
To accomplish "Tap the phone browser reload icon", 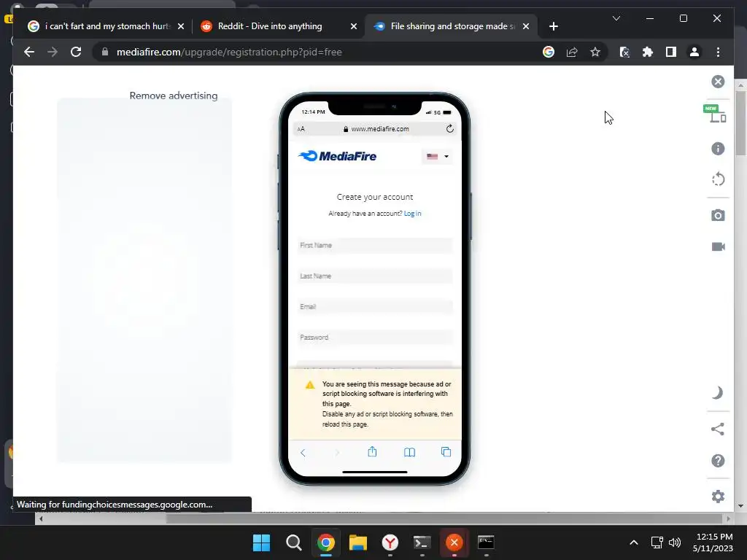I will pos(449,128).
